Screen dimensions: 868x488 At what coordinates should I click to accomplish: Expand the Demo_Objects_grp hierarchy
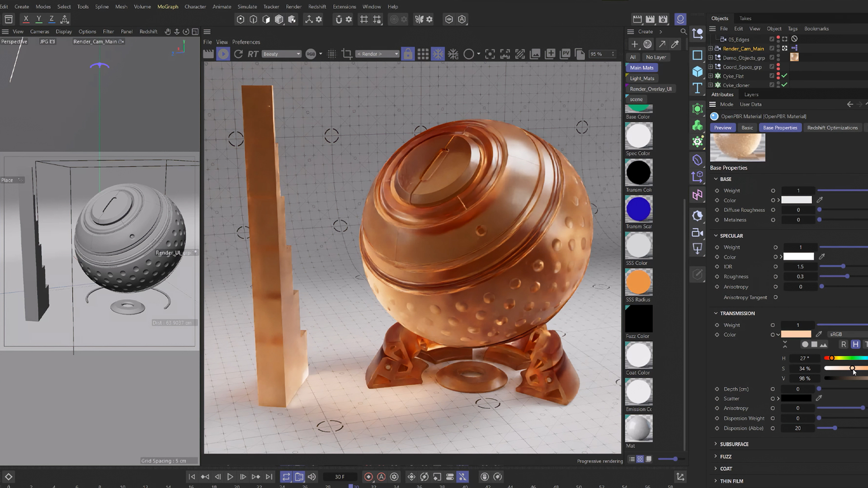(711, 58)
